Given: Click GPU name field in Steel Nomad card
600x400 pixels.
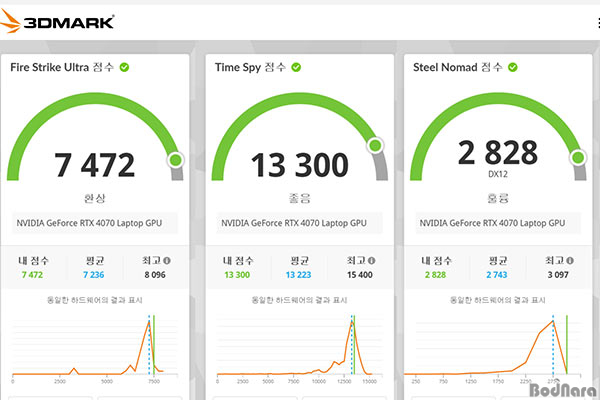Looking at the screenshot, I should 498,223.
